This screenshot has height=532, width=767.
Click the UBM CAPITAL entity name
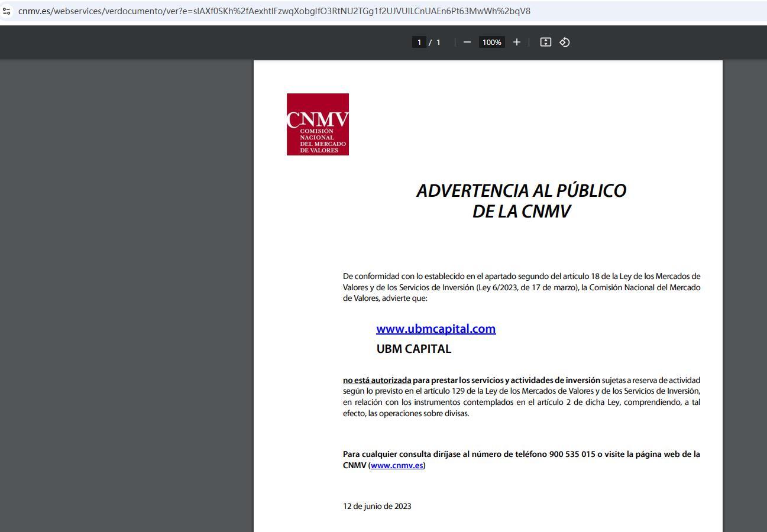tap(413, 349)
